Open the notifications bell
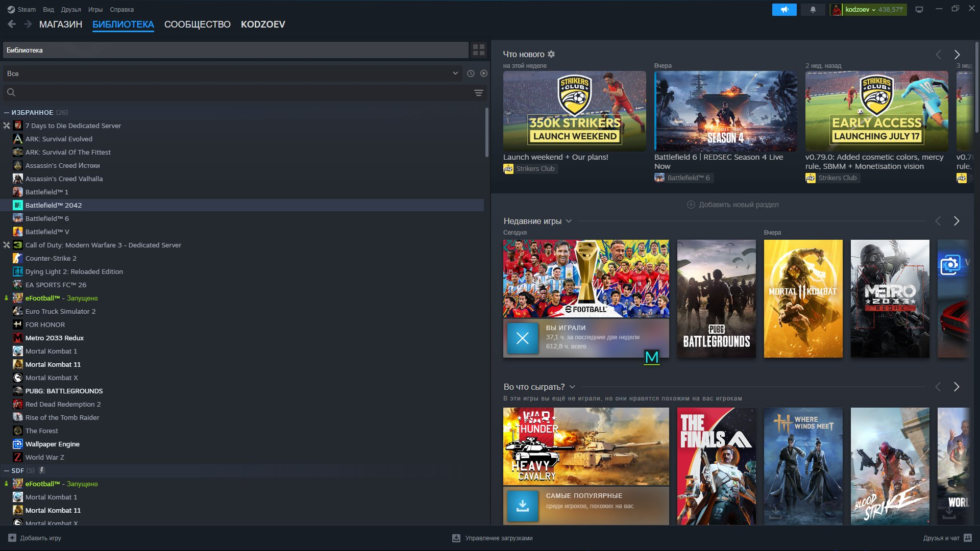The height and width of the screenshot is (551, 980). (x=813, y=10)
